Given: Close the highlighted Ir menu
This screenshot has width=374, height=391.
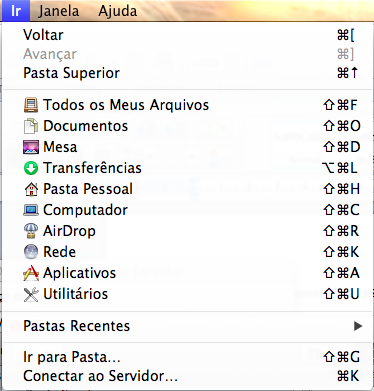Looking at the screenshot, I should click(x=16, y=11).
